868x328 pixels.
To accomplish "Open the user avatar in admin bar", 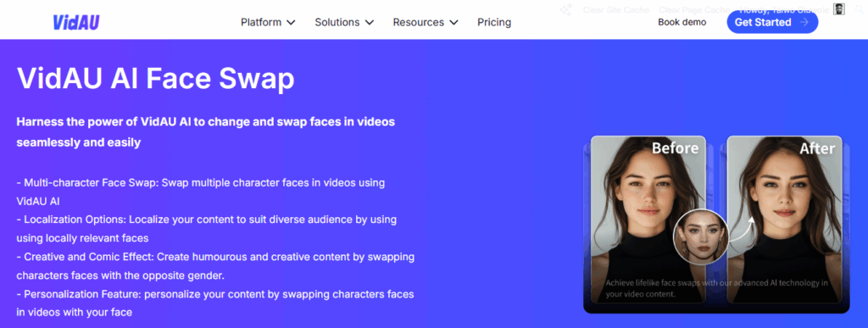I will [839, 8].
